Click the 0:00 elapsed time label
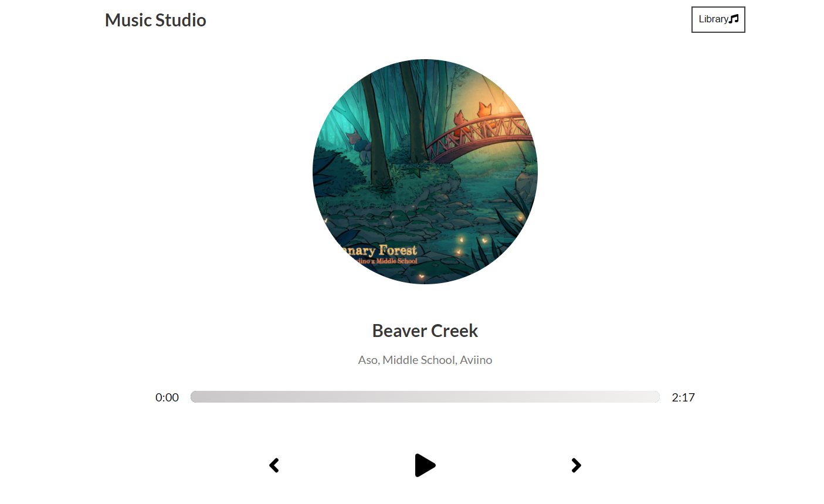Screen dimensions: 824x504 (x=167, y=397)
